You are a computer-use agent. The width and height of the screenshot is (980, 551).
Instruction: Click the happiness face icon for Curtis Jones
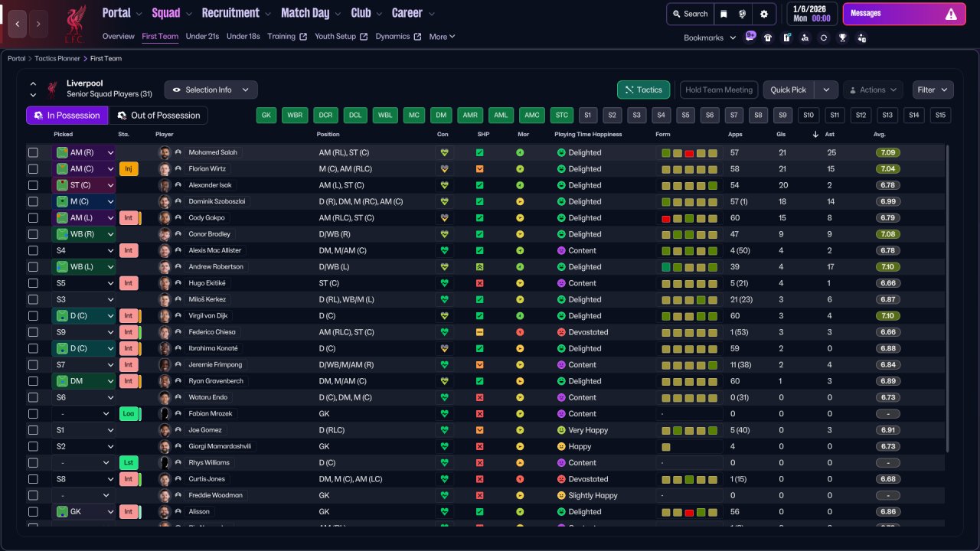[561, 479]
